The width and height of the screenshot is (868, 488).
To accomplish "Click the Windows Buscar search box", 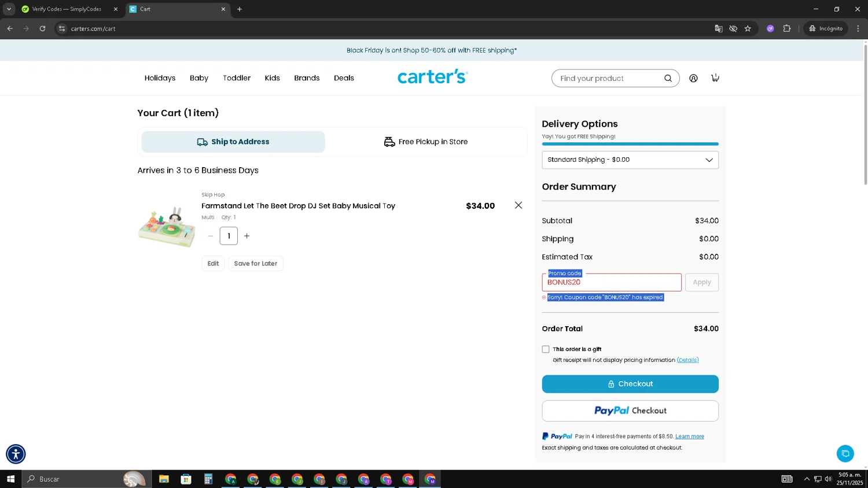I will 87,479.
